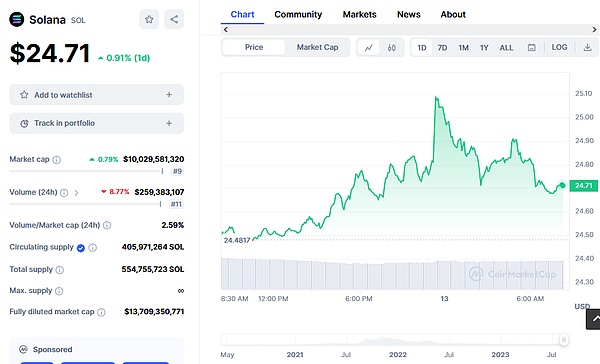Click the left arrow of tab scroller
This screenshot has height=364, width=600.
pyautogui.click(x=226, y=29)
